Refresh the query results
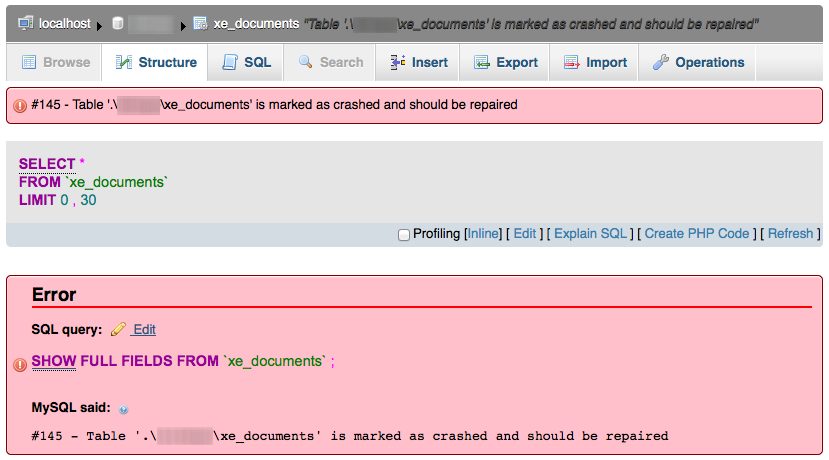 click(790, 234)
